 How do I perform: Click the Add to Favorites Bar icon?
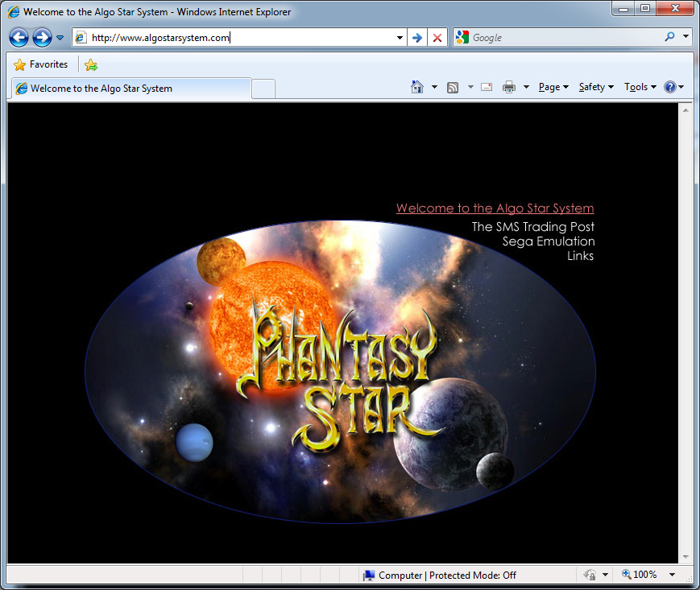[x=91, y=64]
